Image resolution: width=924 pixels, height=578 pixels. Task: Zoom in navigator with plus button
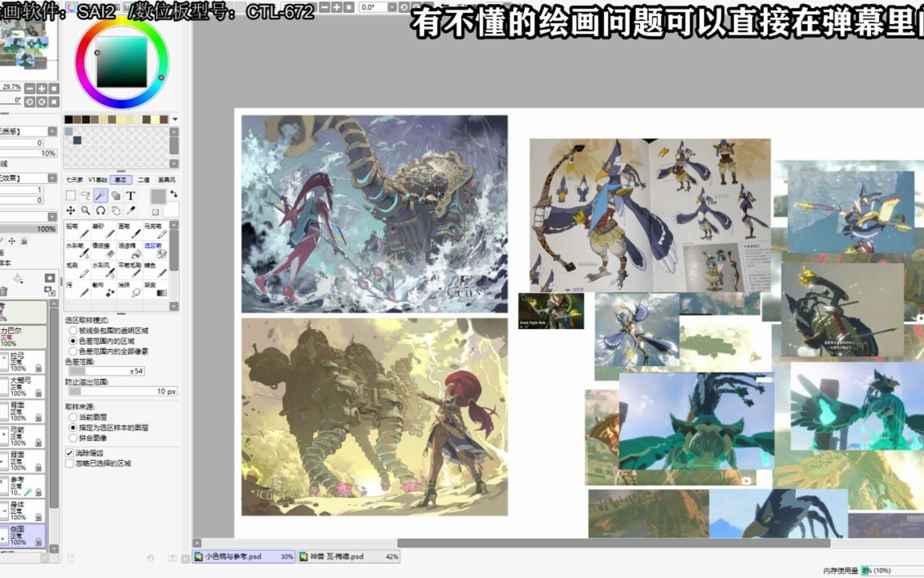42,88
